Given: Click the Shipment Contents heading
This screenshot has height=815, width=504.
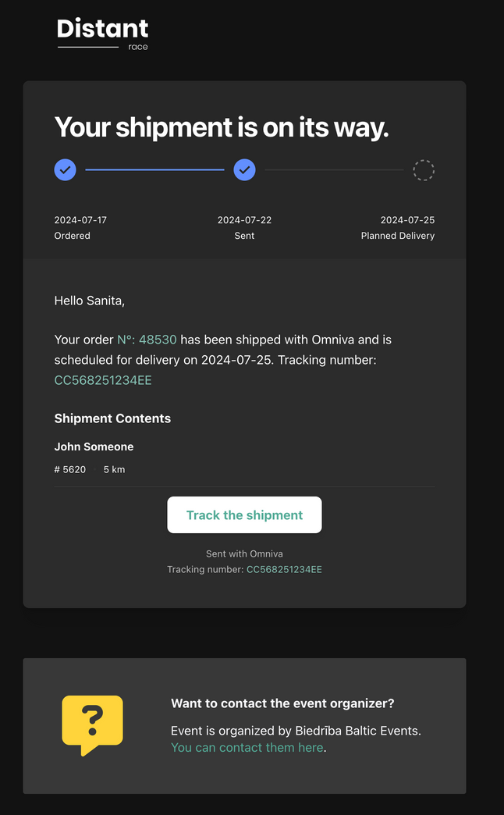Looking at the screenshot, I should point(112,418).
